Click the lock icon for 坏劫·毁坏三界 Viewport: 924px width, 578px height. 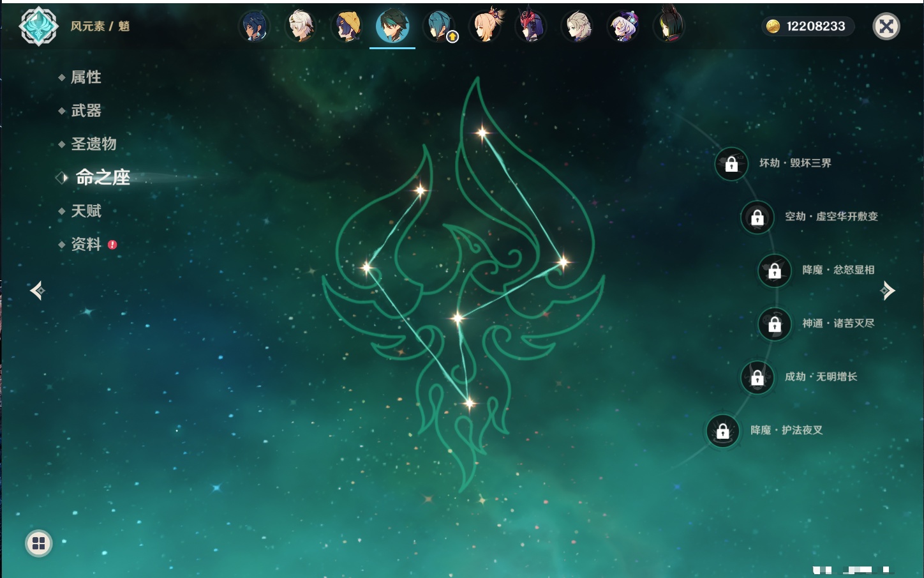(731, 164)
